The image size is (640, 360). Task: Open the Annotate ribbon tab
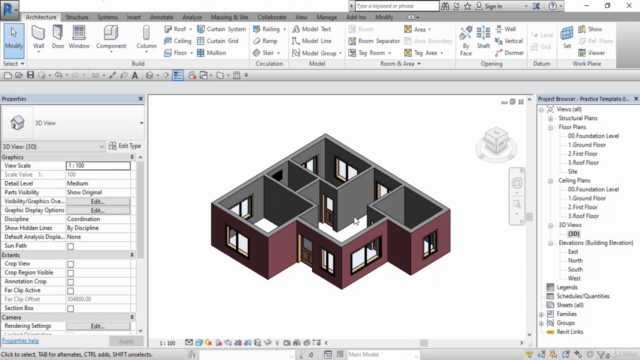(x=162, y=17)
